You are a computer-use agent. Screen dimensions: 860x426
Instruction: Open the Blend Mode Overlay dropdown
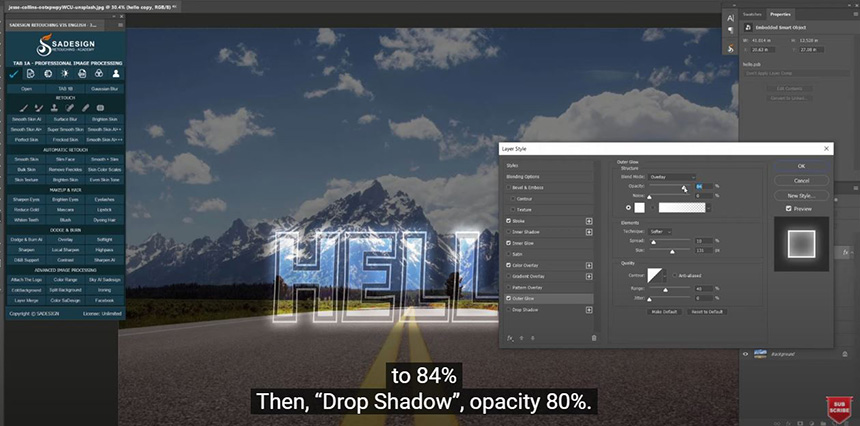pos(671,177)
